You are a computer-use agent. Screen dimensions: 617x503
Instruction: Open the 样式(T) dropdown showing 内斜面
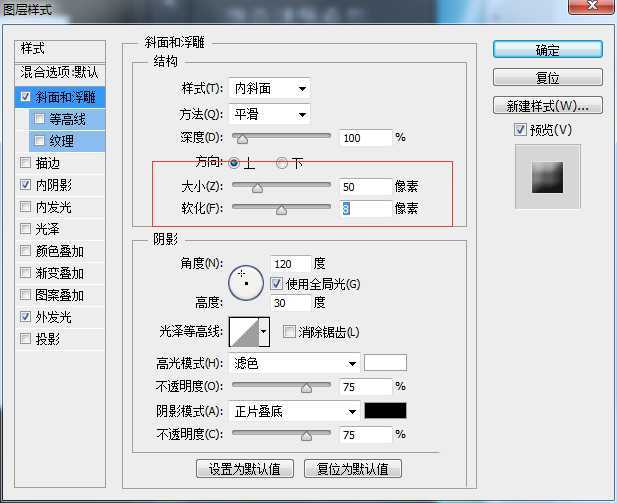270,89
